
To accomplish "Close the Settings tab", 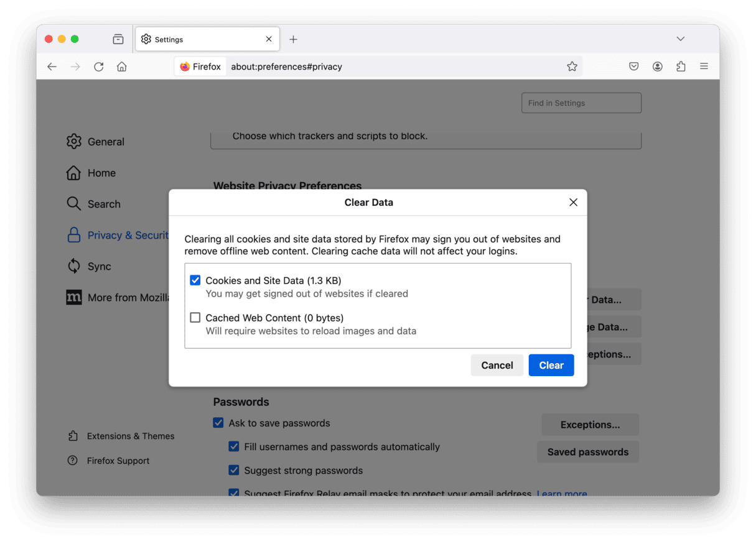I will click(x=269, y=39).
